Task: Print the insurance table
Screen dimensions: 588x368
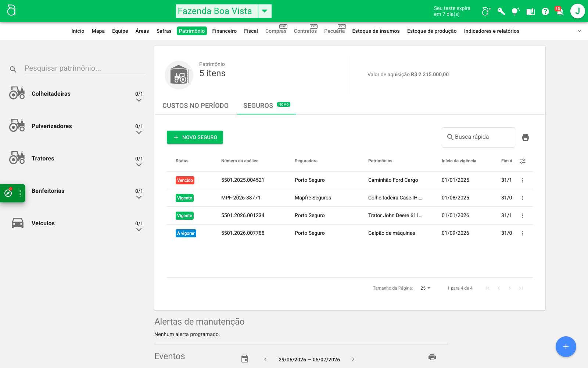Action: click(526, 138)
